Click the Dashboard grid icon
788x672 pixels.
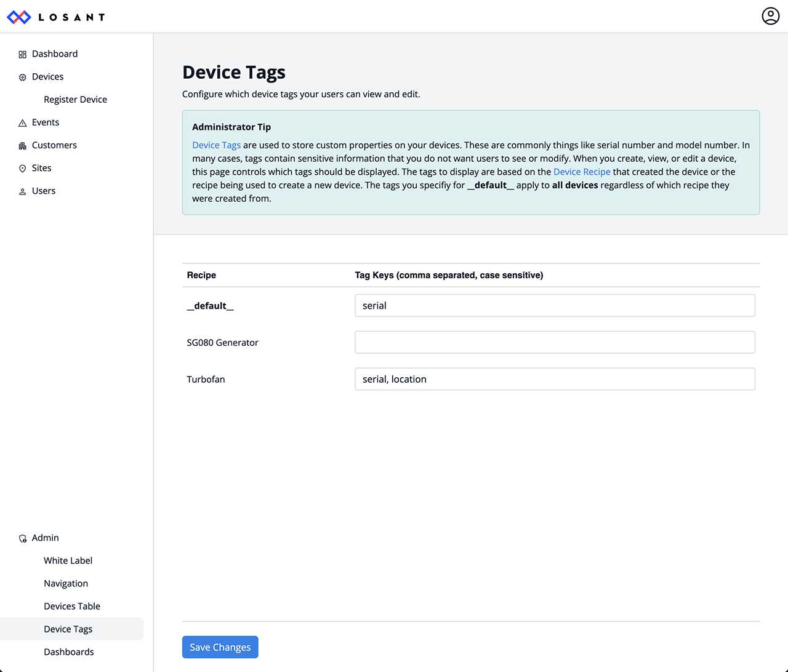[22, 54]
